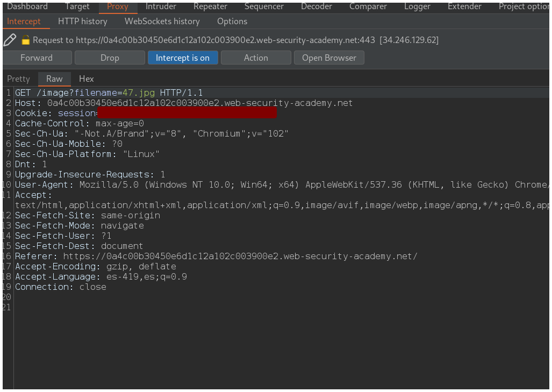Open the WebSockets history tab
Image resolution: width=552 pixels, height=392 pixels.
coord(162,22)
